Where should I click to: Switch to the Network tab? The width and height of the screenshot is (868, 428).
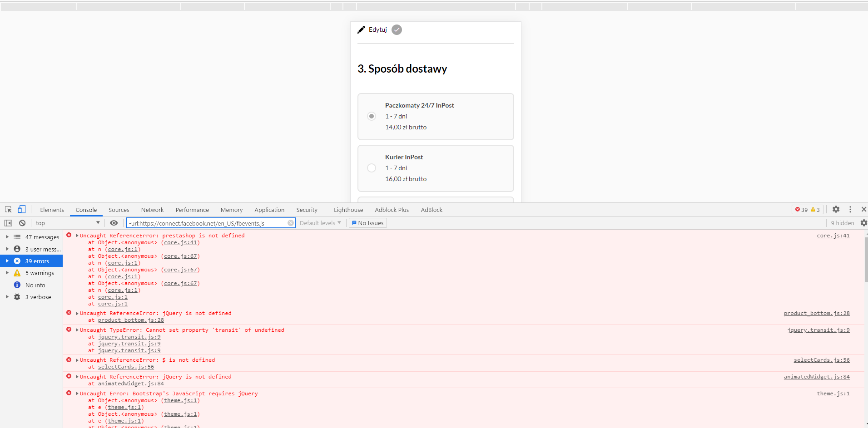click(152, 210)
